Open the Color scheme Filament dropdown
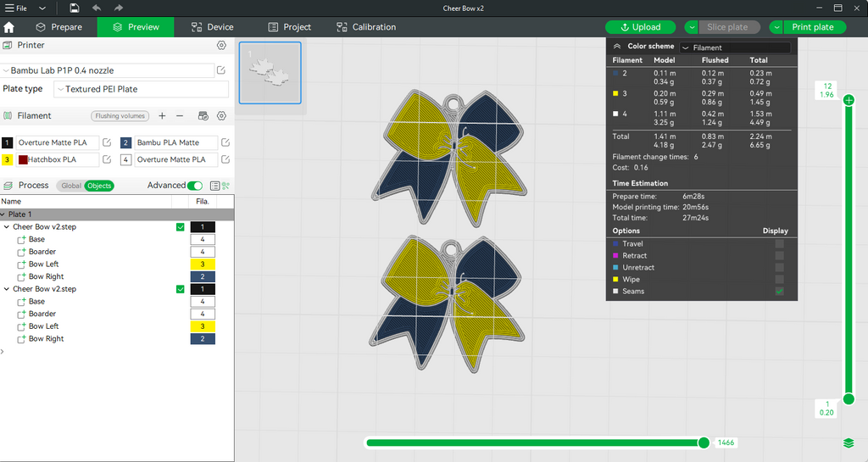The height and width of the screenshot is (462, 868). pyautogui.click(x=735, y=47)
